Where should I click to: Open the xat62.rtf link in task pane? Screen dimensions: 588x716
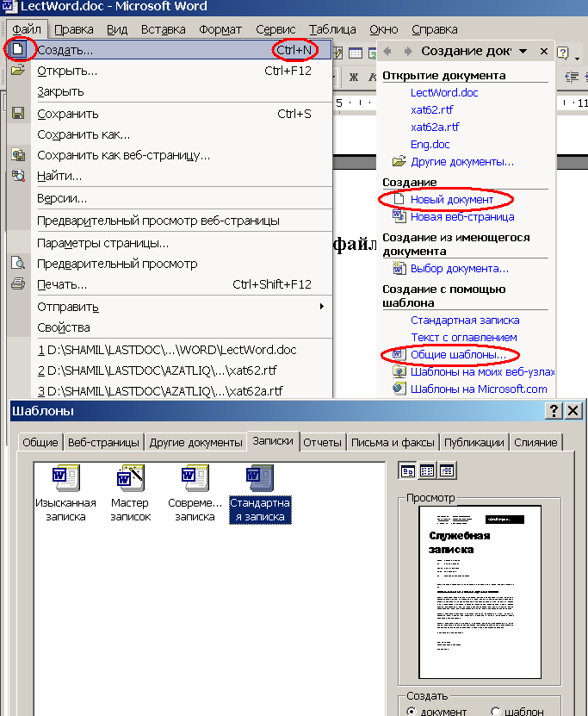tap(432, 109)
